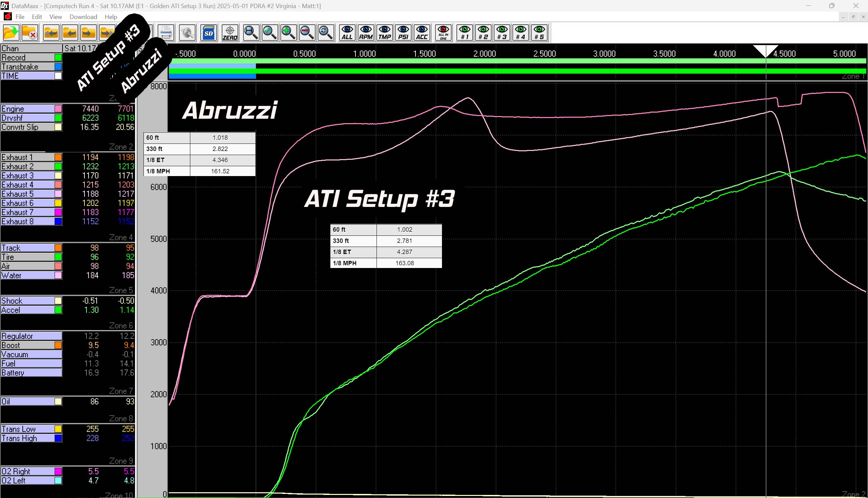The image size is (868, 498).
Task: Show graph group #5 with green eye
Action: click(539, 33)
